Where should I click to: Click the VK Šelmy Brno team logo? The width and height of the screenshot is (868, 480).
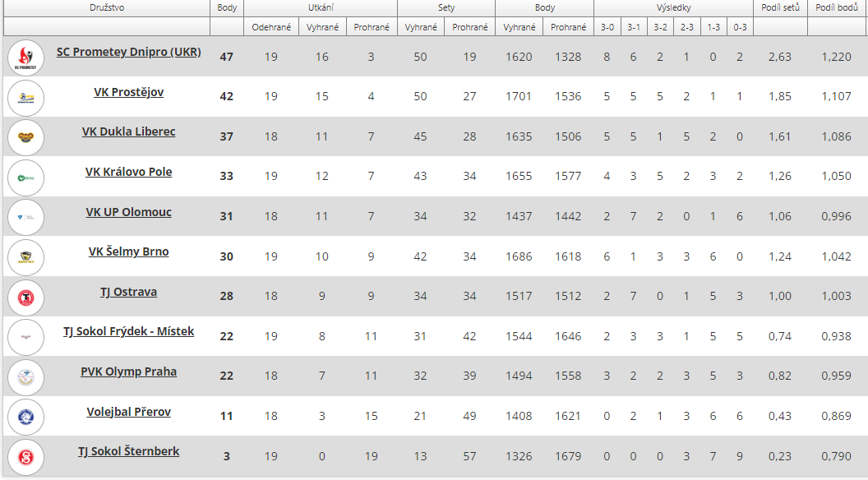[26, 257]
